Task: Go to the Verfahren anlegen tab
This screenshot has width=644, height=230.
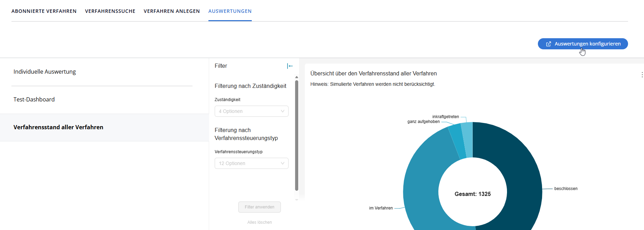Action: (172, 11)
